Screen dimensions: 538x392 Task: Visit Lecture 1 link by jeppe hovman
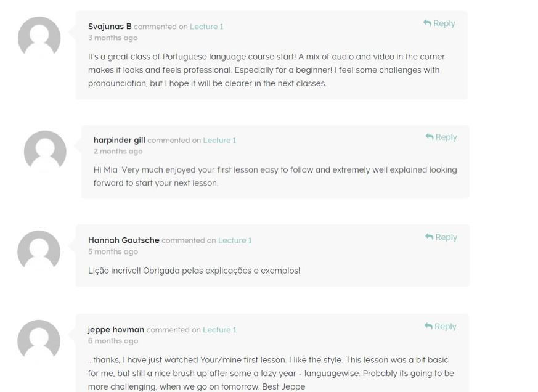pos(219,330)
